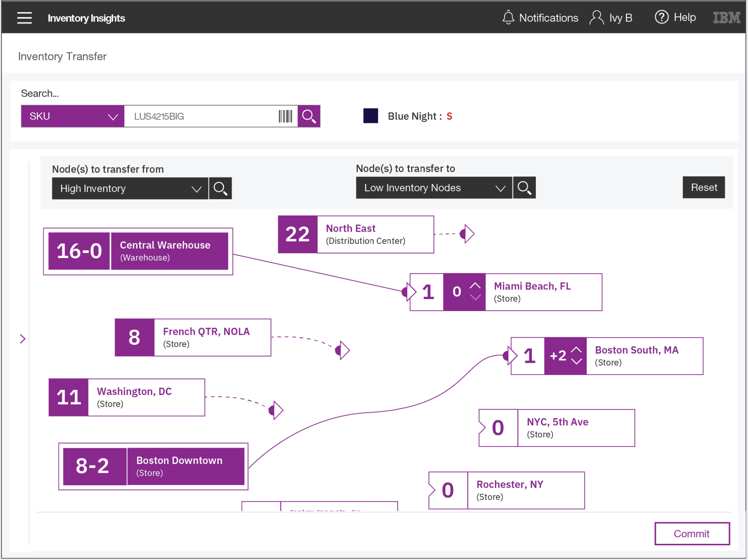
Task: Click the North East connector arrow handle
Action: pos(467,234)
